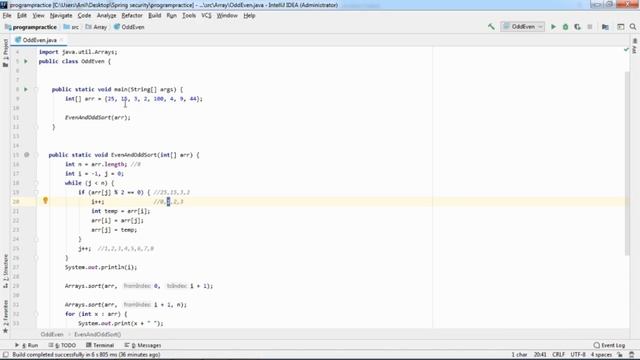This screenshot has height=360, width=640.
Task: Click the Array folder icon in breadcrumb
Action: [x=88, y=27]
